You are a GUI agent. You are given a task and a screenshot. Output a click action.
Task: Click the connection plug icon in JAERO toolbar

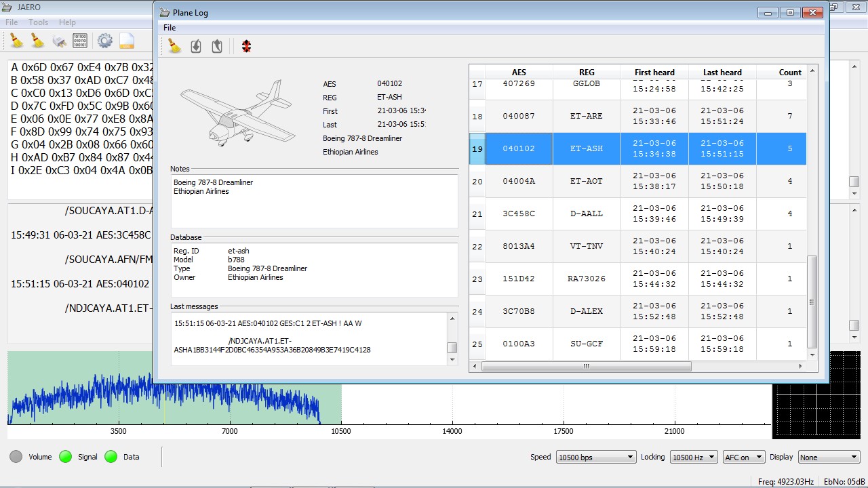[60, 41]
